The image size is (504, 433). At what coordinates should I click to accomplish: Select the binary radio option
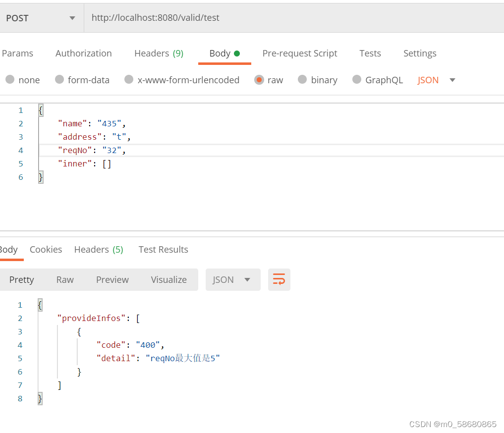(302, 79)
